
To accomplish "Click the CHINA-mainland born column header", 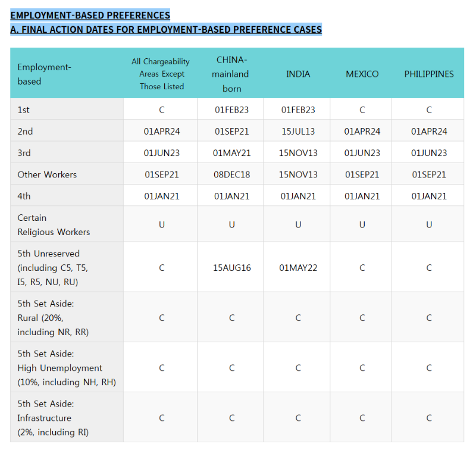I will (231, 74).
